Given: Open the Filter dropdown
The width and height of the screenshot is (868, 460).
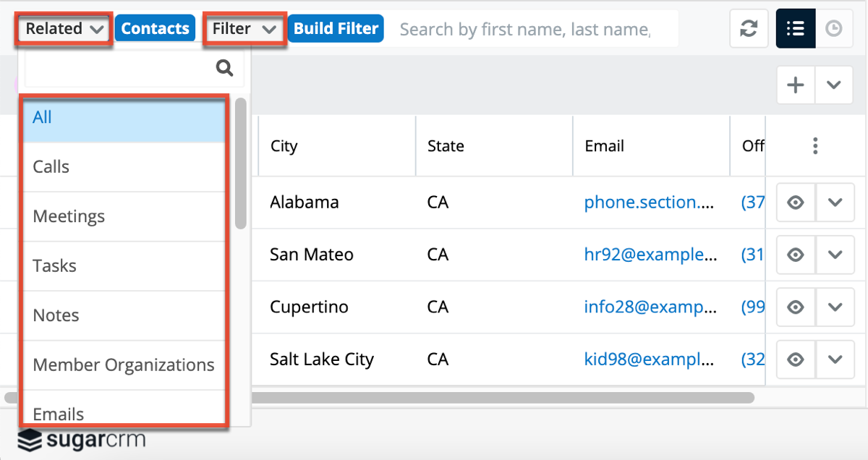Looking at the screenshot, I should pyautogui.click(x=244, y=29).
